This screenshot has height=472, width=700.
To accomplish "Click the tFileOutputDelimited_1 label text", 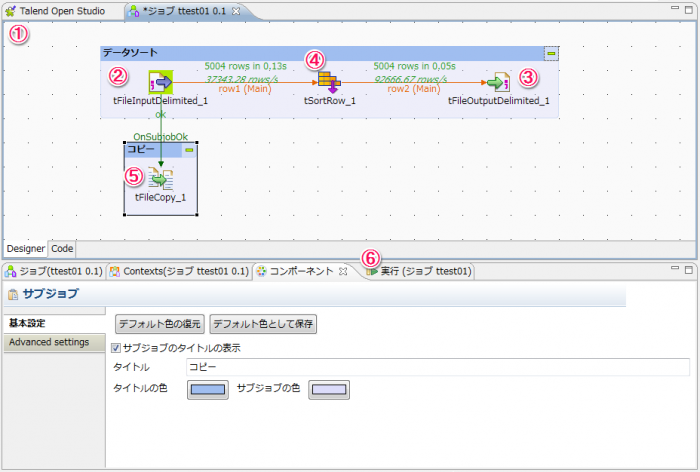I will pos(498,101).
